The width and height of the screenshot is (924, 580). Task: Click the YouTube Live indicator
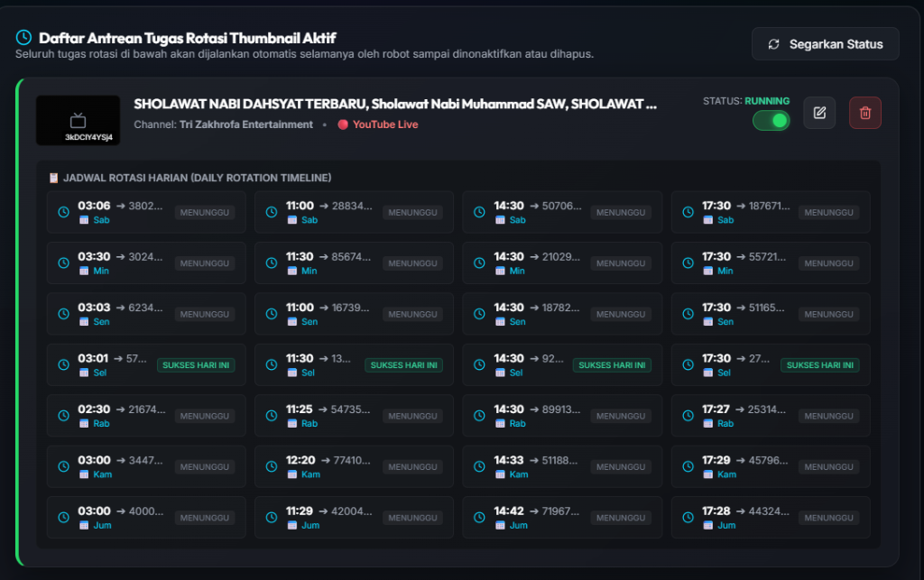click(378, 124)
